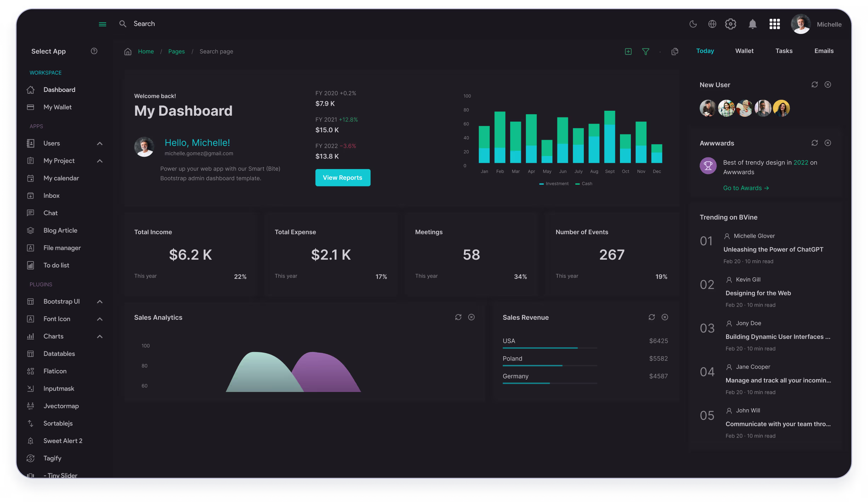
Task: Open the notifications bell
Action: [752, 24]
